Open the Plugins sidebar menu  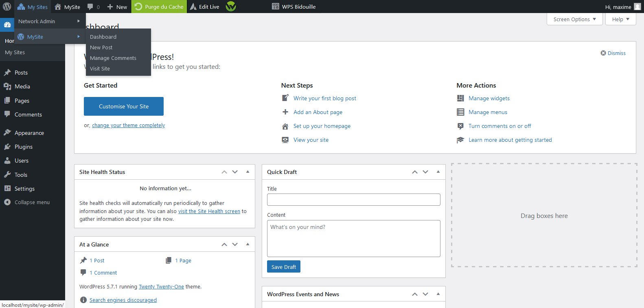pyautogui.click(x=24, y=147)
